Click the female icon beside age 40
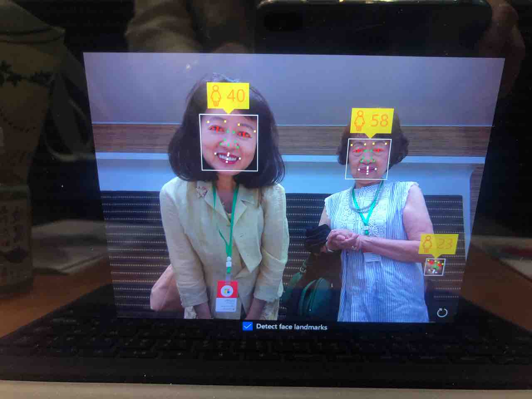Viewport: 532px width, 399px height. (x=216, y=96)
